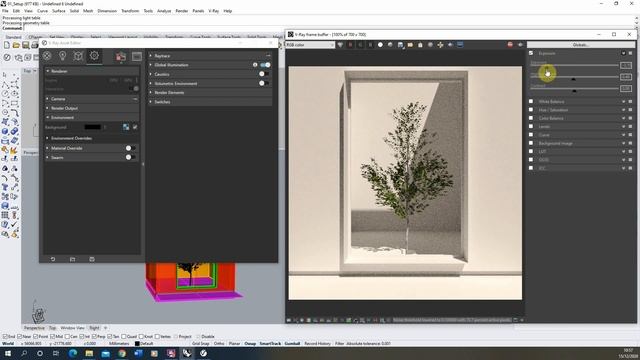Open the Render menu

click(x=182, y=11)
